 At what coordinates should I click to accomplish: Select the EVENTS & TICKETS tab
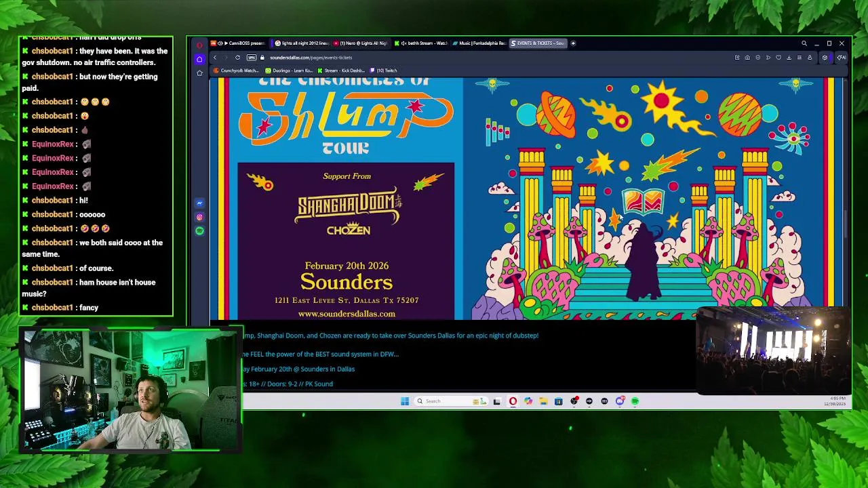(x=538, y=43)
